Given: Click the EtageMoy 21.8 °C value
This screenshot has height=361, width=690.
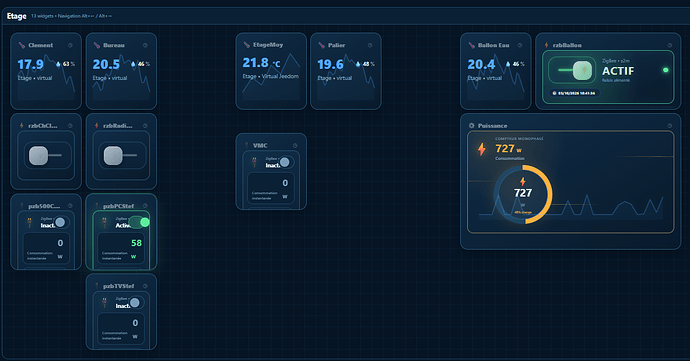Looking at the screenshot, I should (261, 63).
